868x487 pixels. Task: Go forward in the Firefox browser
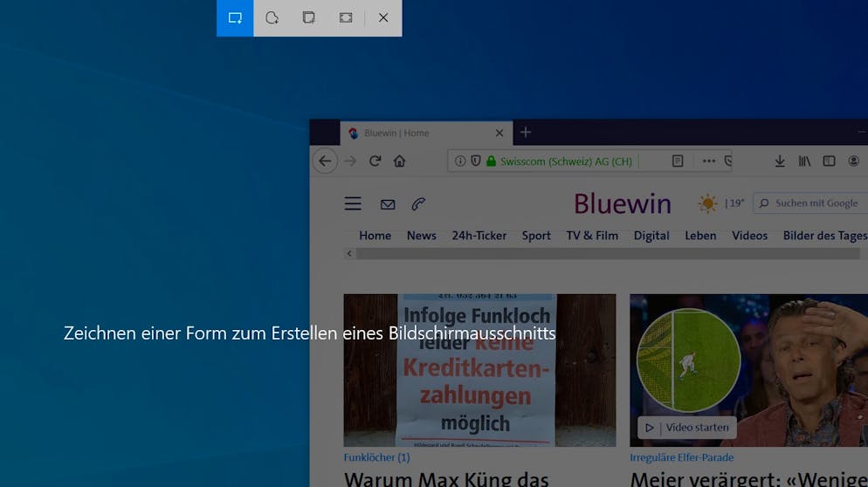pos(350,161)
